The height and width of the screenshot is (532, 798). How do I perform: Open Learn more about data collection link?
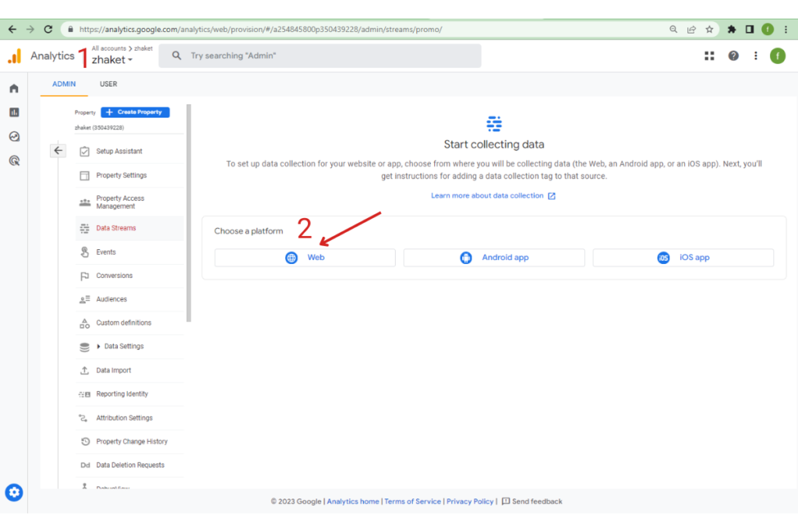click(493, 196)
